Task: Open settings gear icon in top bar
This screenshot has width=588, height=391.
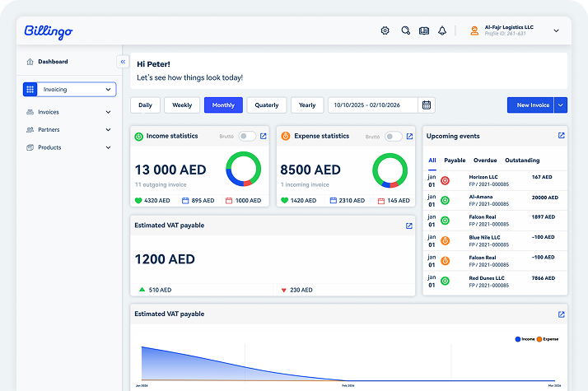Action: [x=385, y=30]
